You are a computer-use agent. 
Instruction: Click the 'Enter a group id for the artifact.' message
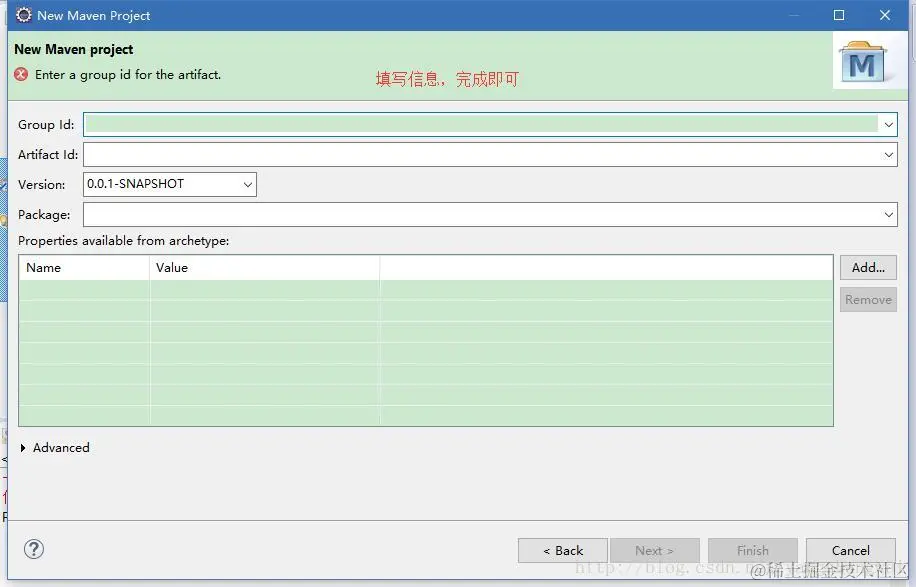128,75
